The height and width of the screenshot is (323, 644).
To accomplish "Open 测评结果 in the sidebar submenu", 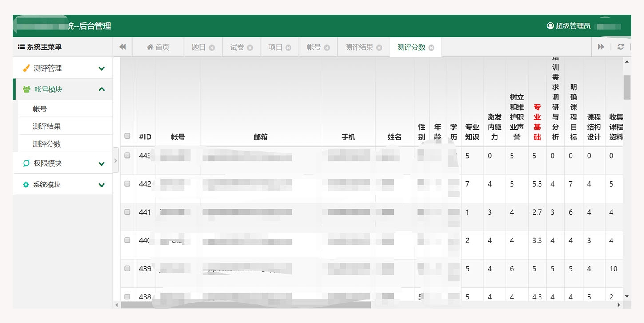I will tap(47, 126).
